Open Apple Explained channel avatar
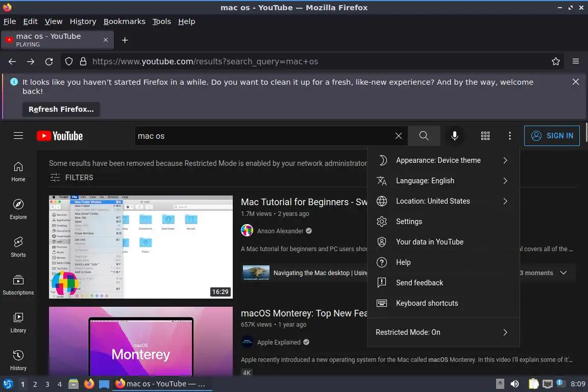This screenshot has width=588, height=392. click(x=247, y=342)
